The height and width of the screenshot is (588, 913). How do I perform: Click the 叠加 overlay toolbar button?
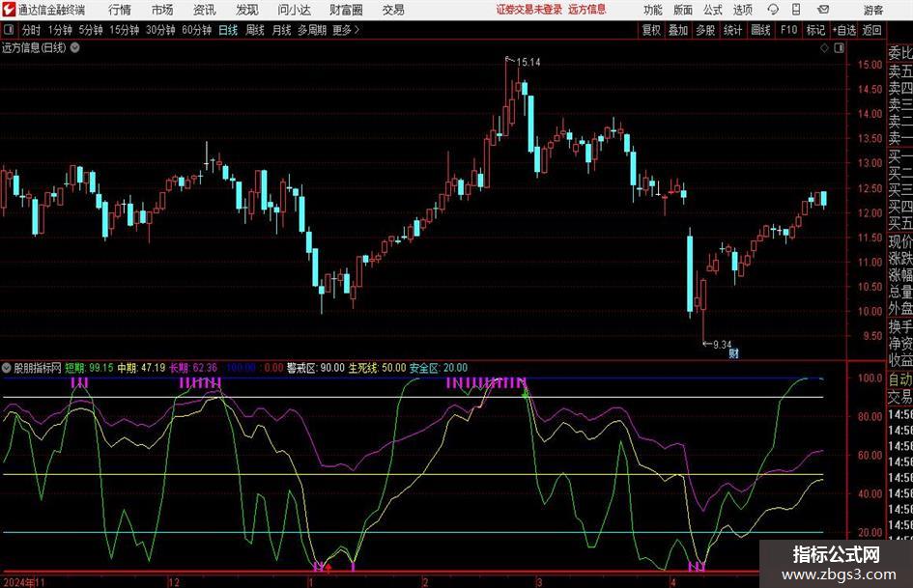pyautogui.click(x=678, y=30)
